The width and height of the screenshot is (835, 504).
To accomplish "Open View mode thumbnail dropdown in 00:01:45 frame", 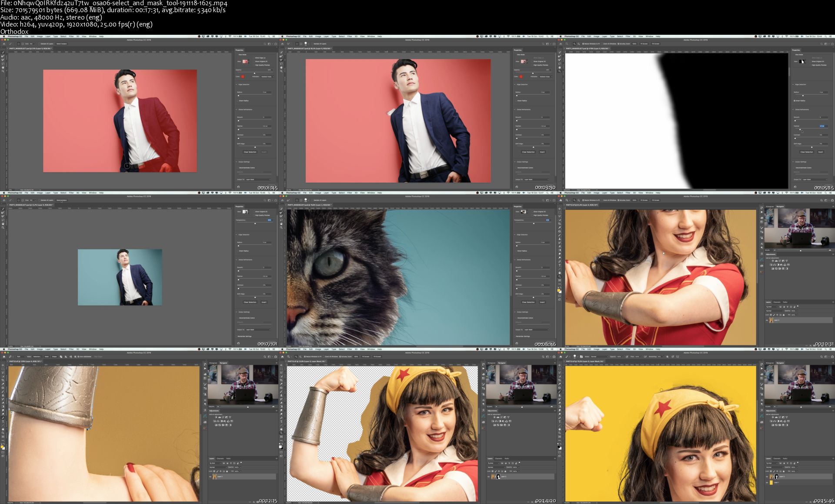I will pyautogui.click(x=245, y=62).
